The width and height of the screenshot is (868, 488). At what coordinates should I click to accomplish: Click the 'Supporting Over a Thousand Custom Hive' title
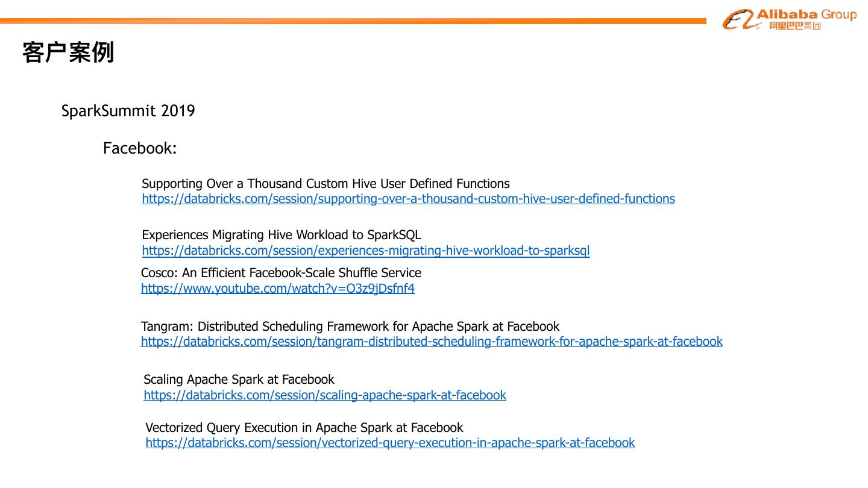[325, 184]
